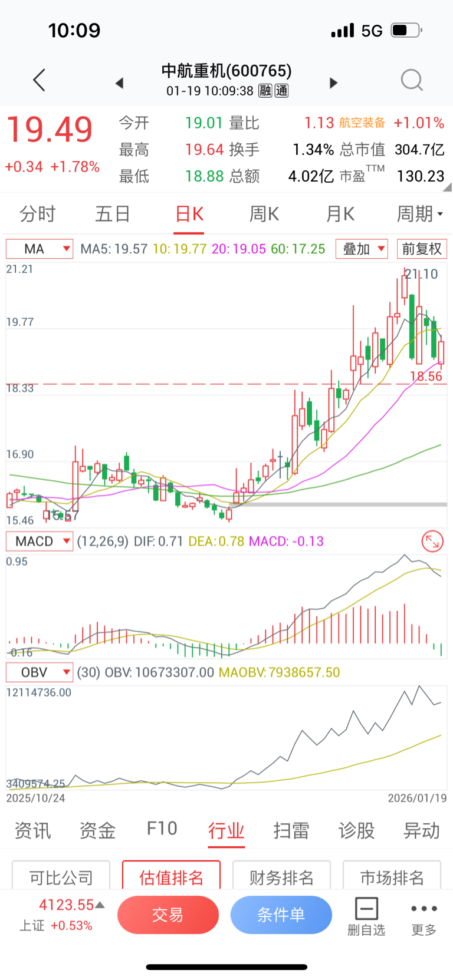Open the MA indicator dropdown

coord(40,249)
